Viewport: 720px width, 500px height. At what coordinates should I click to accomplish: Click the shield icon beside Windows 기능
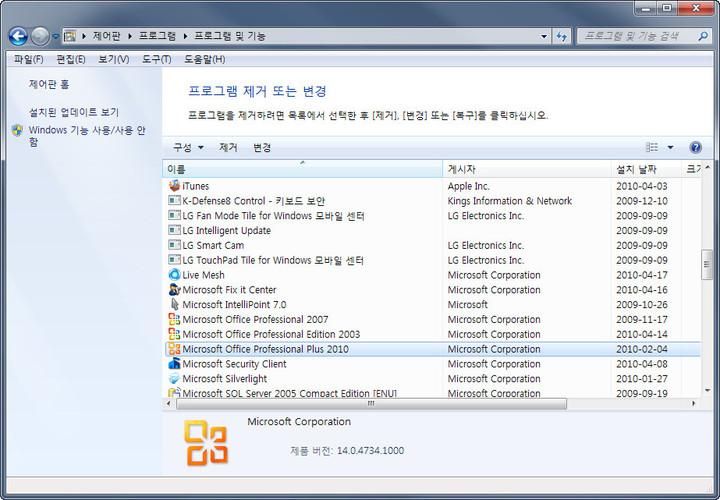(17, 130)
